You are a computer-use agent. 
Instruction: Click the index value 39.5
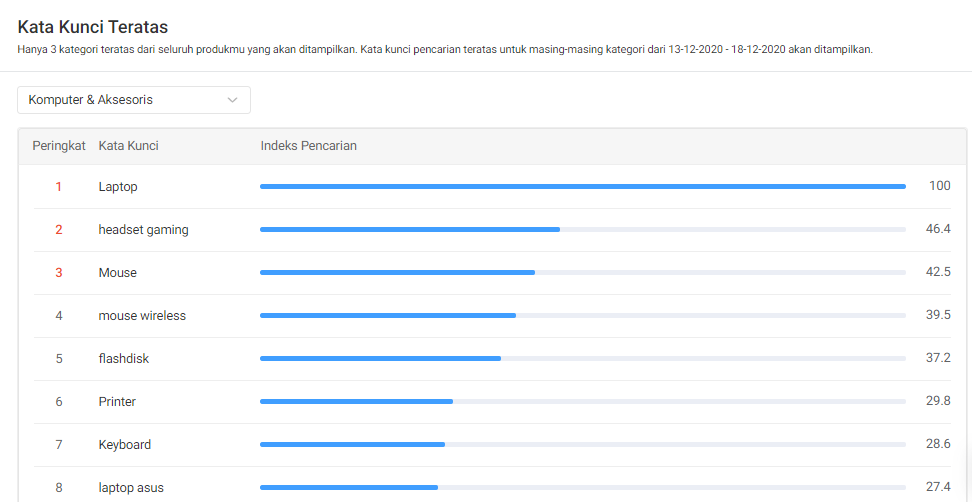click(938, 315)
